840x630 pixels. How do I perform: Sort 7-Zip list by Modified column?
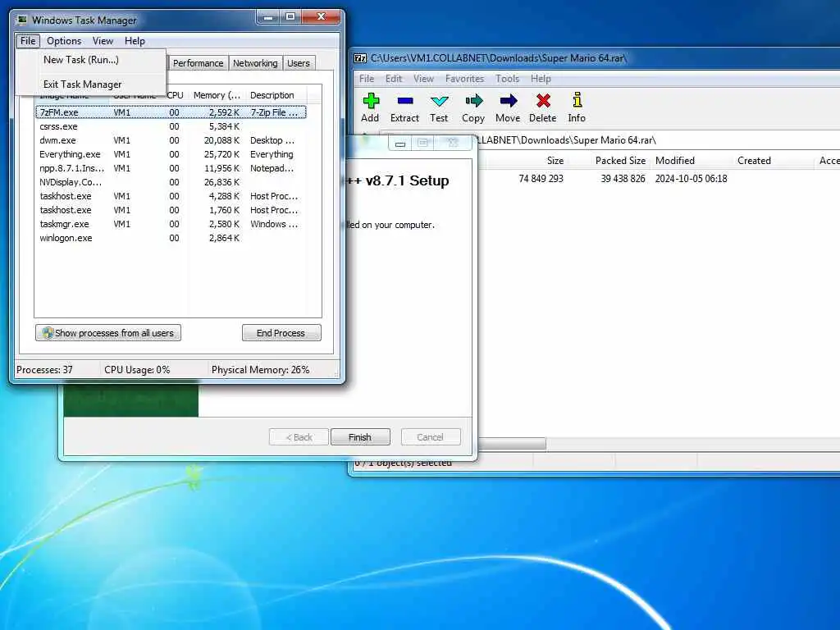pos(675,161)
